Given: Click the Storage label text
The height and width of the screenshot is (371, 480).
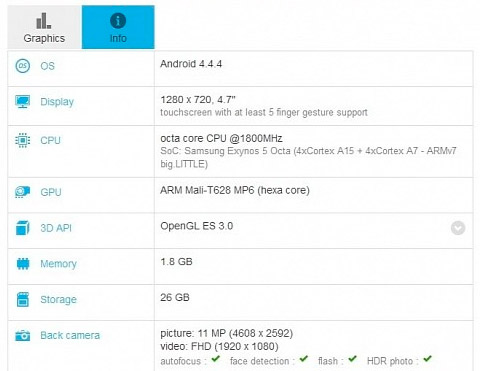Looking at the screenshot, I should point(58,300).
